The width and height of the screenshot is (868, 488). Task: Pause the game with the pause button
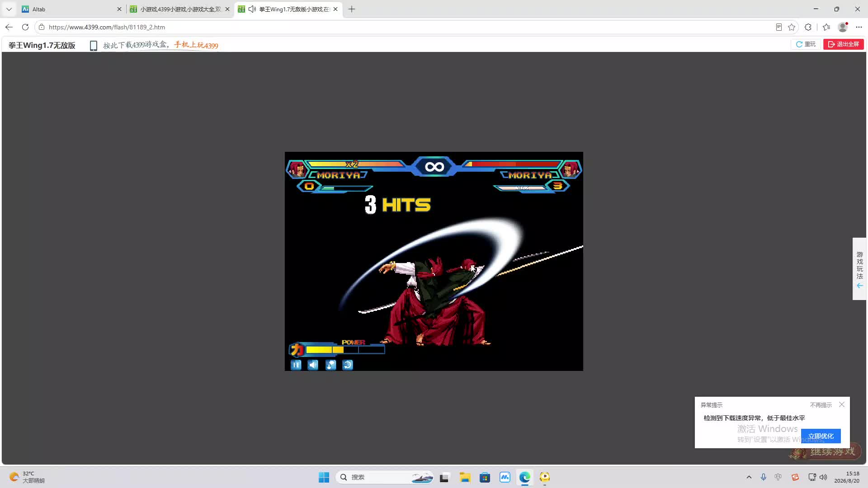click(296, 365)
